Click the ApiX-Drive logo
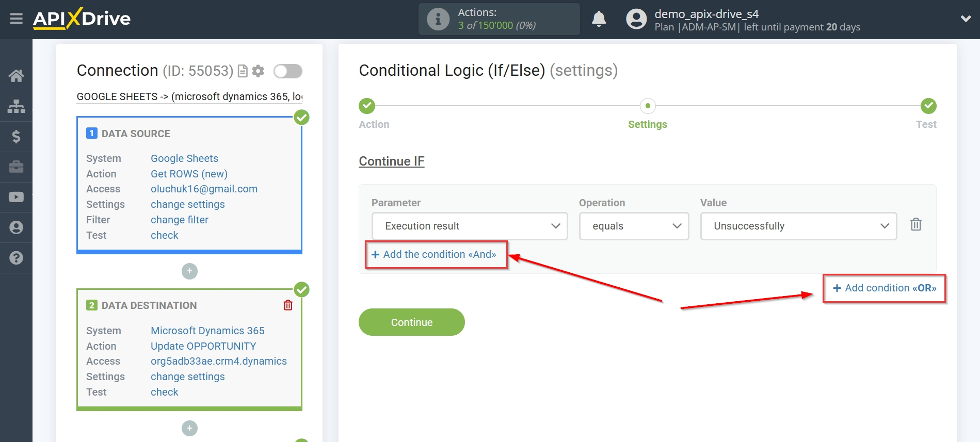980x442 pixels. [82, 19]
